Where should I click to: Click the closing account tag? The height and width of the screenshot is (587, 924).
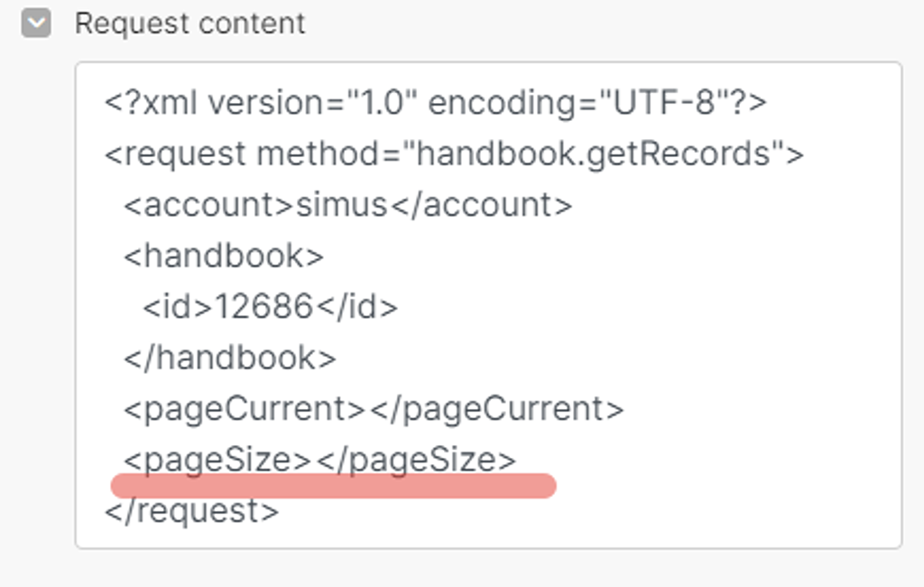click(482, 205)
